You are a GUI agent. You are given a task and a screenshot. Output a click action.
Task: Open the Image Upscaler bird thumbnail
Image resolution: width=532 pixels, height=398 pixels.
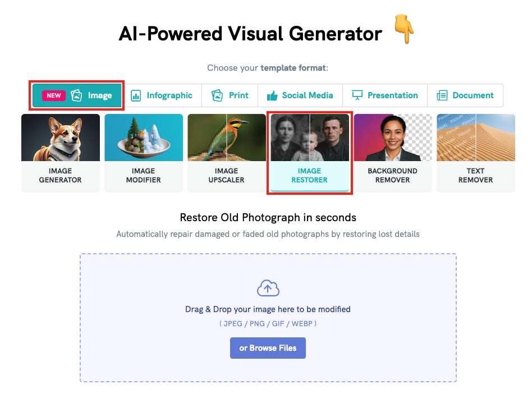(x=227, y=138)
